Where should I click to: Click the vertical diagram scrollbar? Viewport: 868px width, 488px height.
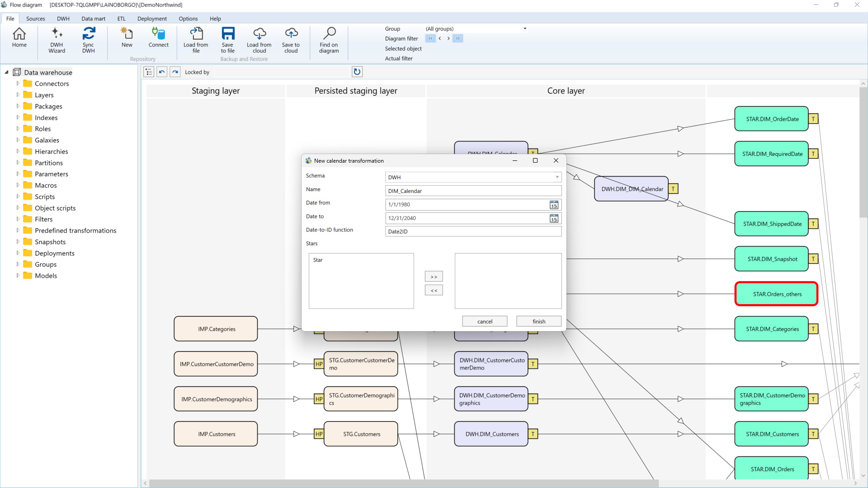(863, 154)
